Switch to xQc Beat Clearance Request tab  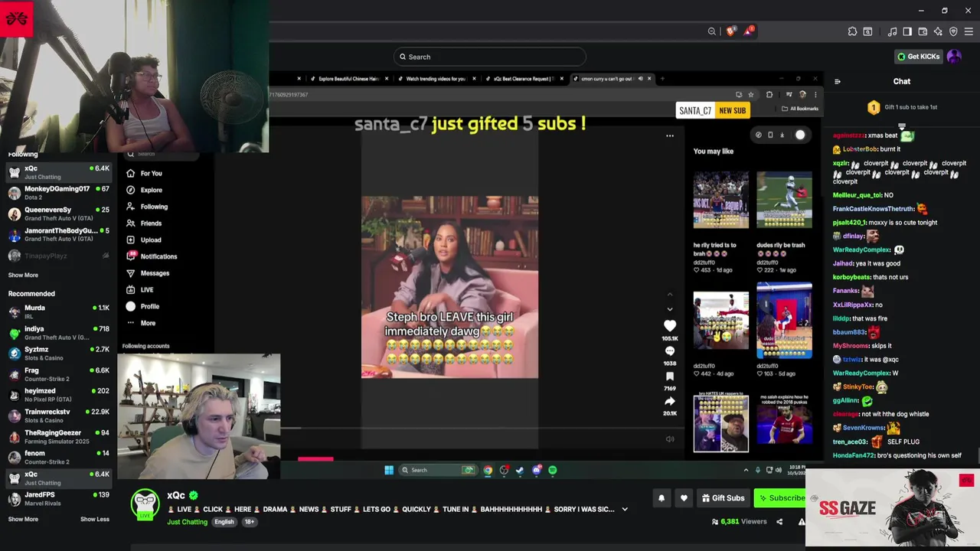click(x=524, y=78)
